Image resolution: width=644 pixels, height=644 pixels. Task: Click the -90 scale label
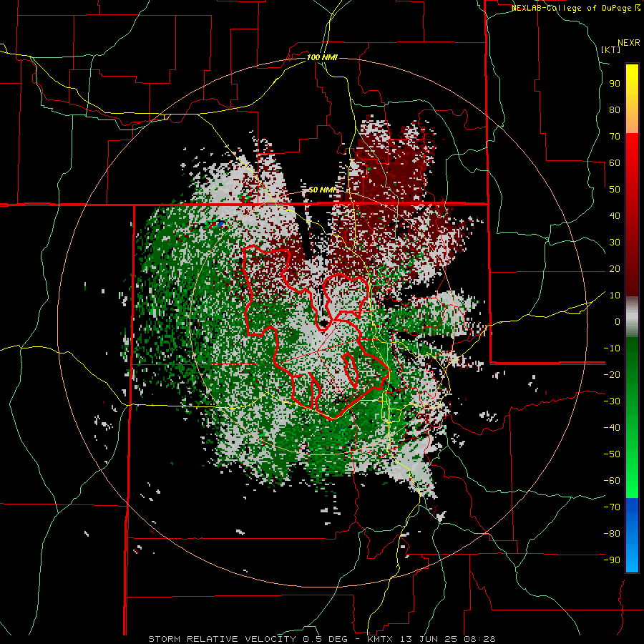[x=612, y=560]
